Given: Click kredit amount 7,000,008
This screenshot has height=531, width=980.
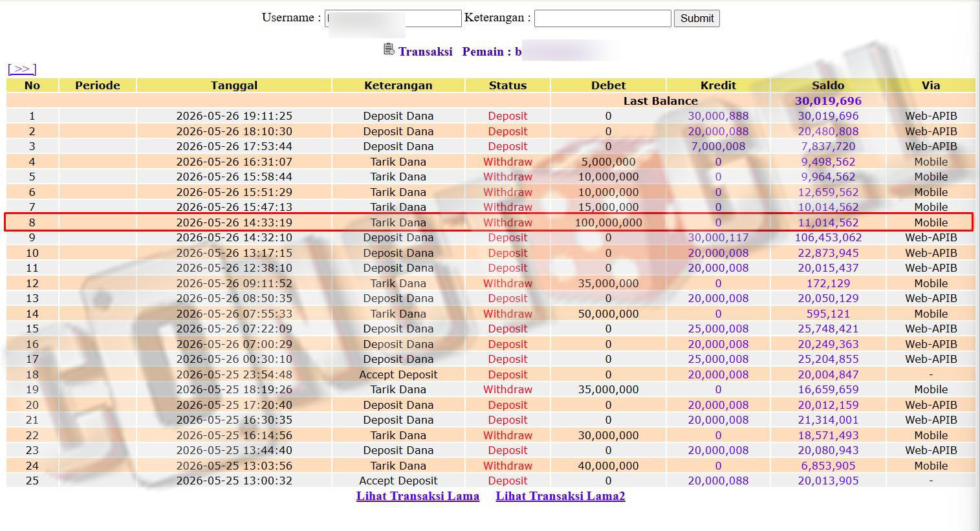Looking at the screenshot, I should click(718, 147).
